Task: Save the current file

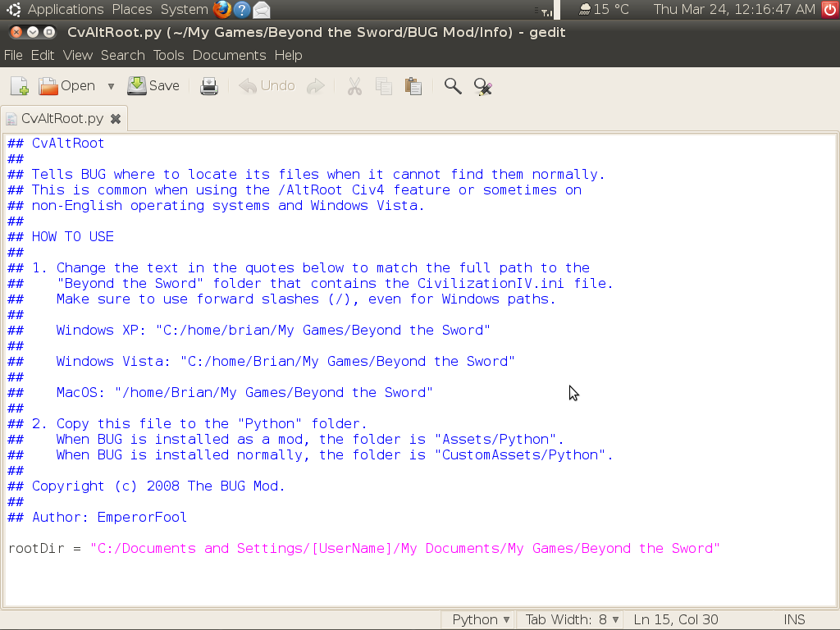Action: point(153,86)
